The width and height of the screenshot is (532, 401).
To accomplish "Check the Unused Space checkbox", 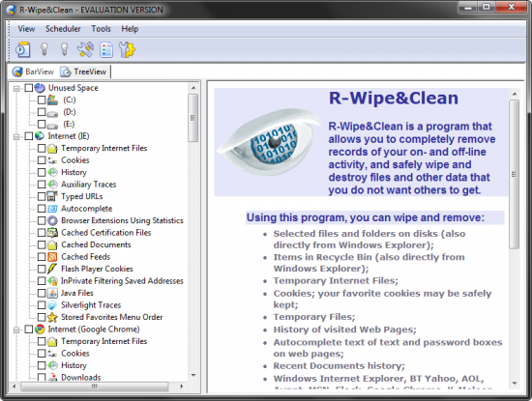I will pyautogui.click(x=29, y=88).
